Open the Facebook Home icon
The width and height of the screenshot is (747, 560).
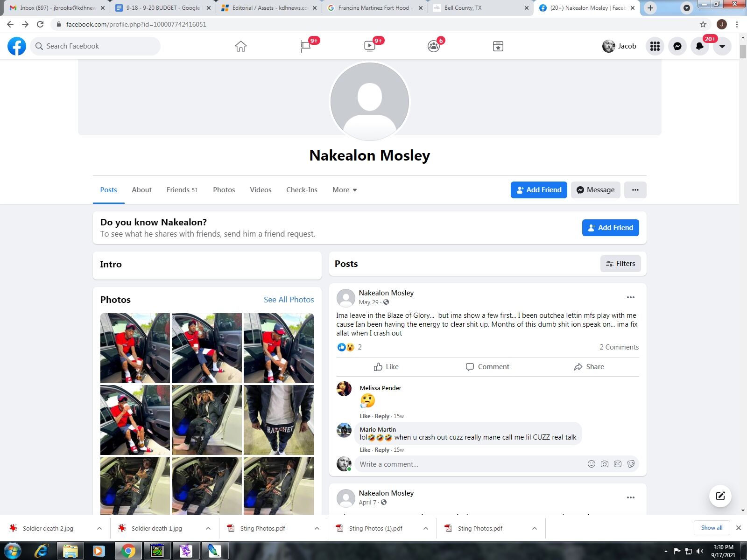(240, 46)
